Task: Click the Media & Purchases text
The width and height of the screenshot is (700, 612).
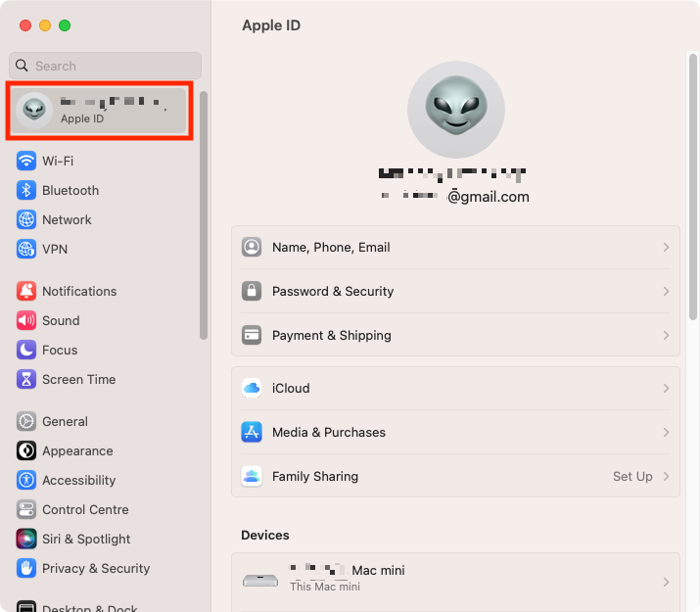Action: click(x=329, y=433)
